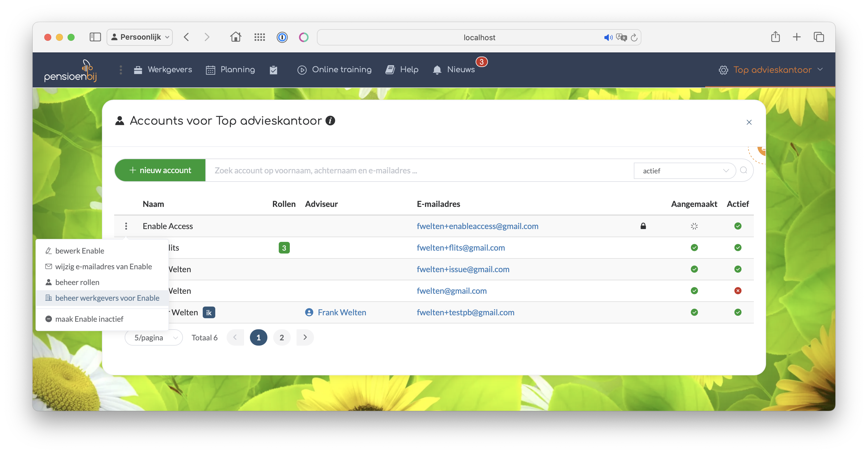Open Werkgevers in the navbar
The image size is (868, 454).
tap(163, 69)
